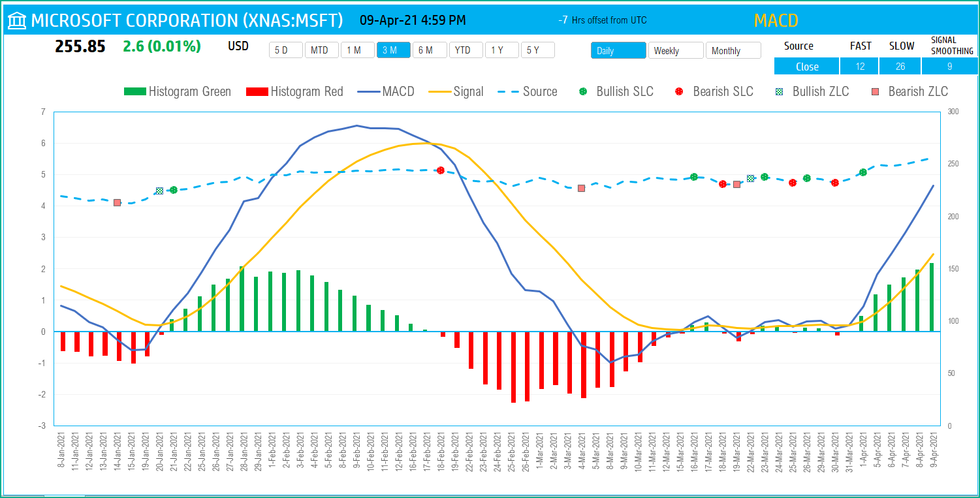
Task: Click the green histogram bar for 3-Feb-2021
Action: [298, 301]
